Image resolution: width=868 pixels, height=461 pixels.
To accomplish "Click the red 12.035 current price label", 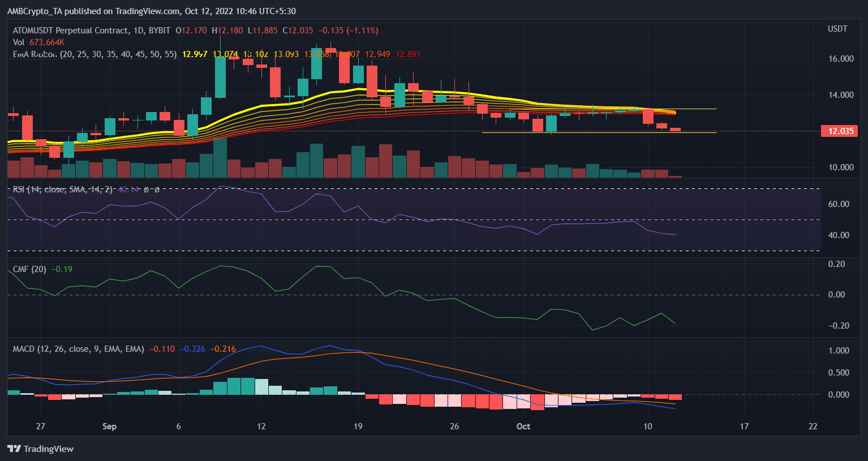I will [x=840, y=131].
